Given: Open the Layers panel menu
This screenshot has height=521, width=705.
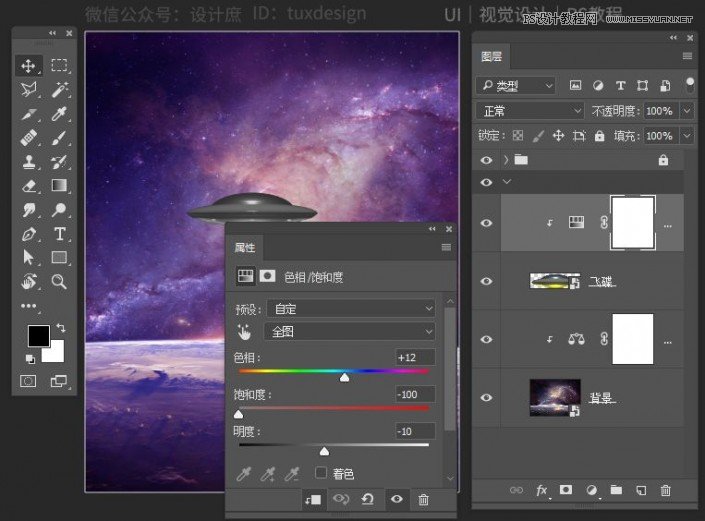Looking at the screenshot, I should (x=687, y=56).
